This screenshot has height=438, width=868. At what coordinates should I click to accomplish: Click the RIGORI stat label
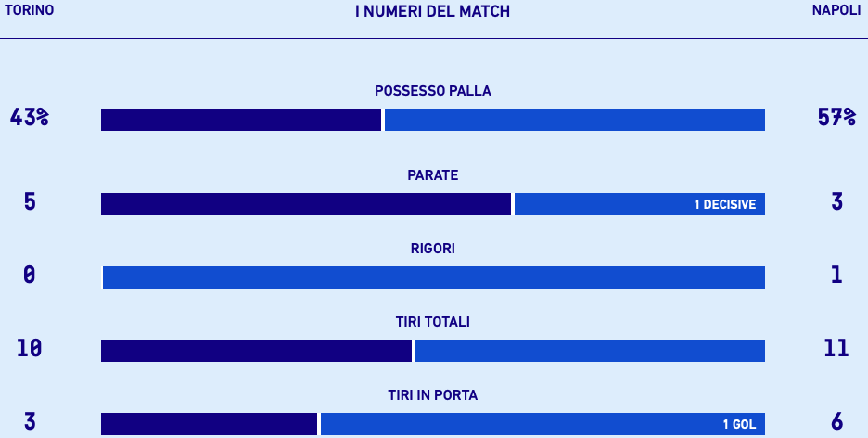click(x=432, y=249)
